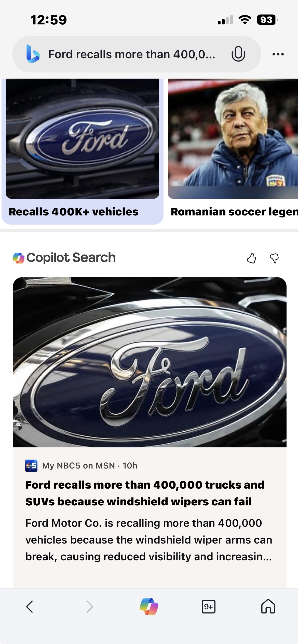The height and width of the screenshot is (644, 298).
Task: Open article summary about Ford Motor Co. recall
Action: [149, 540]
